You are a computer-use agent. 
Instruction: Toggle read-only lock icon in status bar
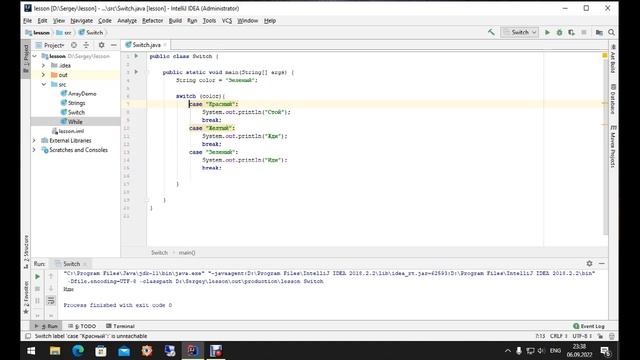(600, 336)
